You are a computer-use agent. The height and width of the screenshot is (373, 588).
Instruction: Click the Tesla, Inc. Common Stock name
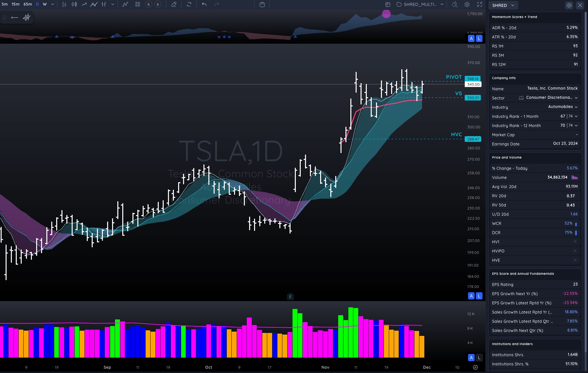pos(553,88)
